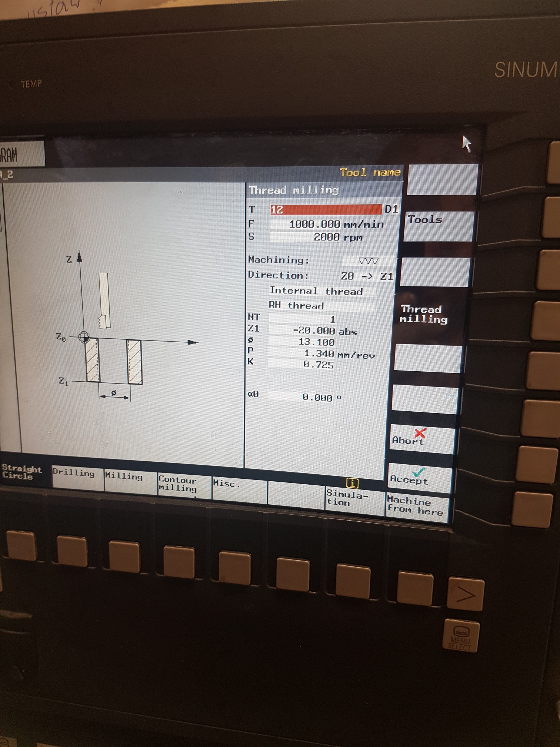Abort the thread milling input
The height and width of the screenshot is (747, 560).
point(421,439)
